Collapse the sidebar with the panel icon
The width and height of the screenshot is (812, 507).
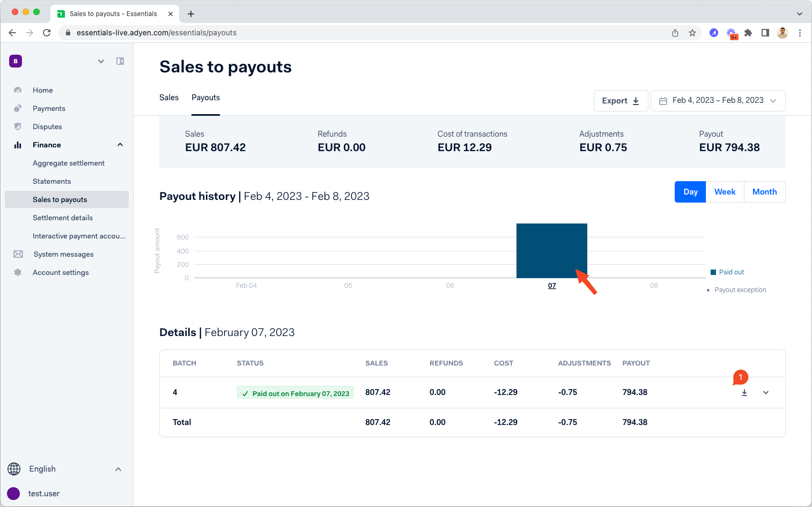coord(120,61)
